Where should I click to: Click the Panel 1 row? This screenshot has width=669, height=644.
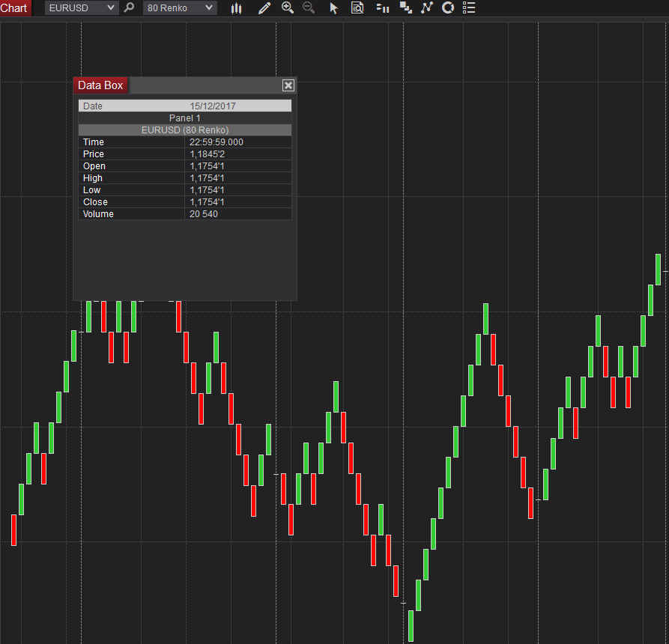pos(185,118)
